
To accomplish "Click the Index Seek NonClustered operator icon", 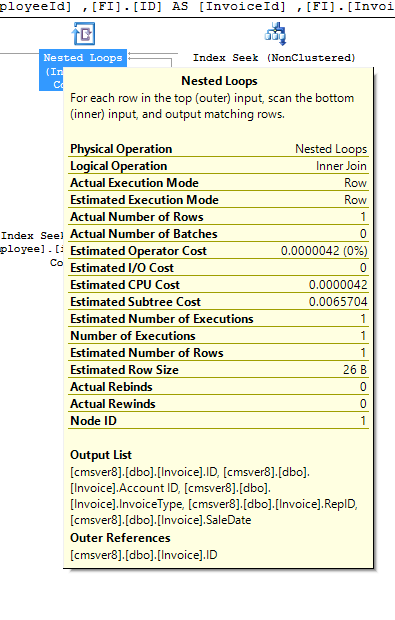I will pos(275,34).
